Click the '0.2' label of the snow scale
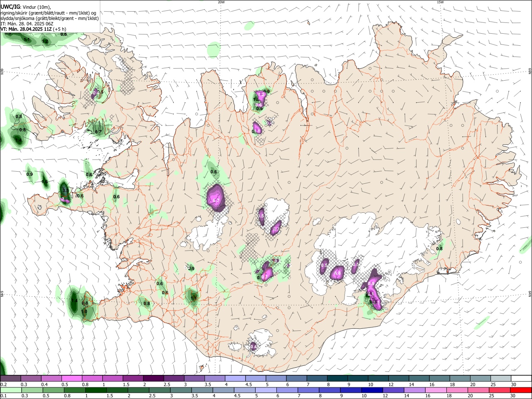 tap(4, 384)
